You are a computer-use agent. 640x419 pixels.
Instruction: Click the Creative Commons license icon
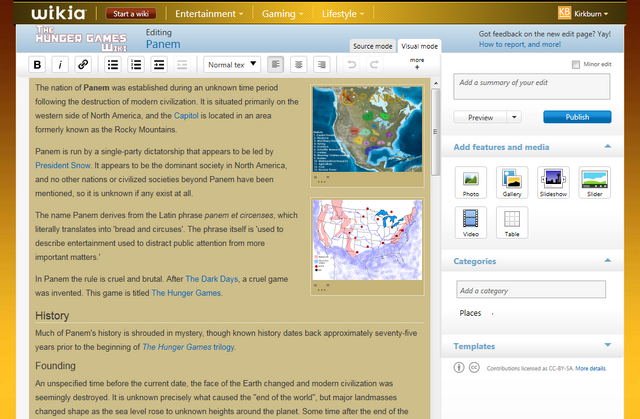(x=474, y=368)
